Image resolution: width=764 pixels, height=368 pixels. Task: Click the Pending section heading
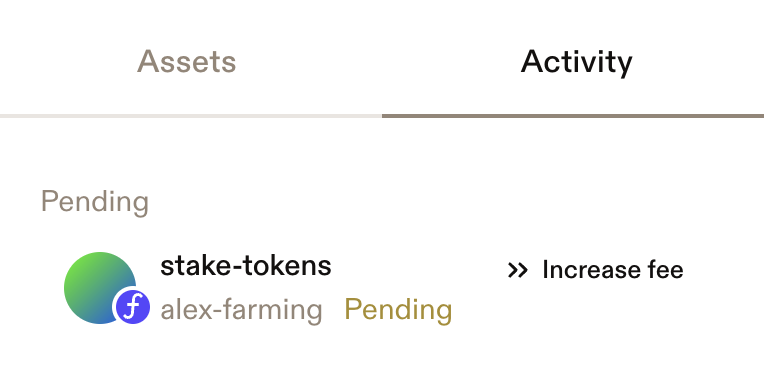click(95, 202)
